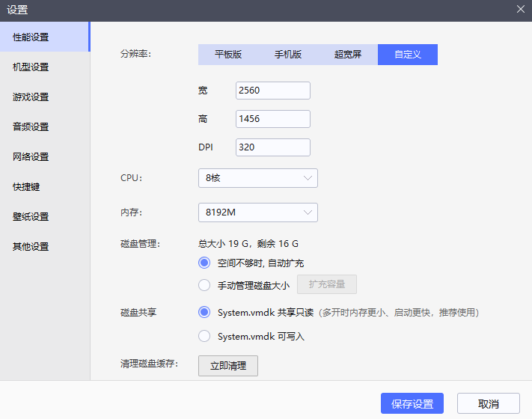532x419 pixels.
Task: Select the custom resolution tab
Action: 408,55
